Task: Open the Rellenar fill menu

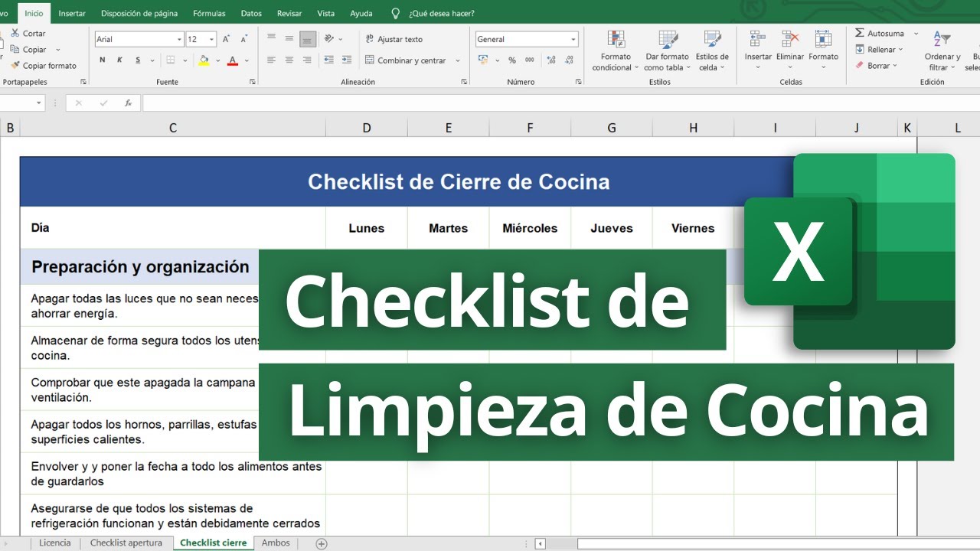Action: tap(879, 50)
